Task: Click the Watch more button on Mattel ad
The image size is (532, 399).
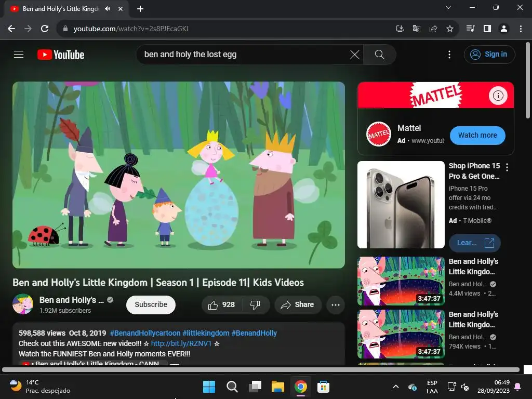Action: 477,136
